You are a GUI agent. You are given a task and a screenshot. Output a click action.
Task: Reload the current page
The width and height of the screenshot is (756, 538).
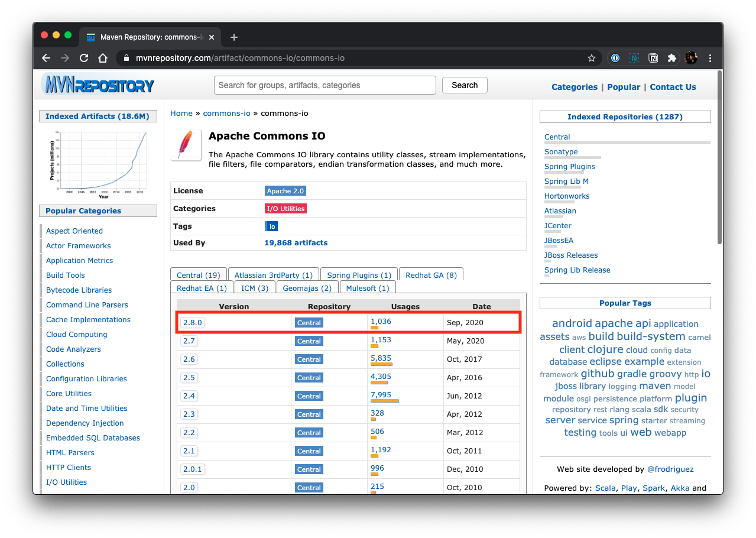[84, 58]
